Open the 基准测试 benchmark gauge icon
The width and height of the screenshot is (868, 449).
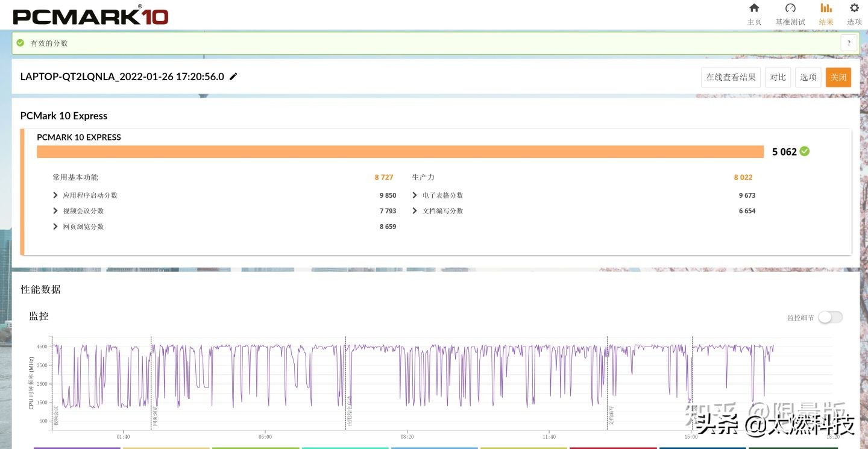[790, 8]
